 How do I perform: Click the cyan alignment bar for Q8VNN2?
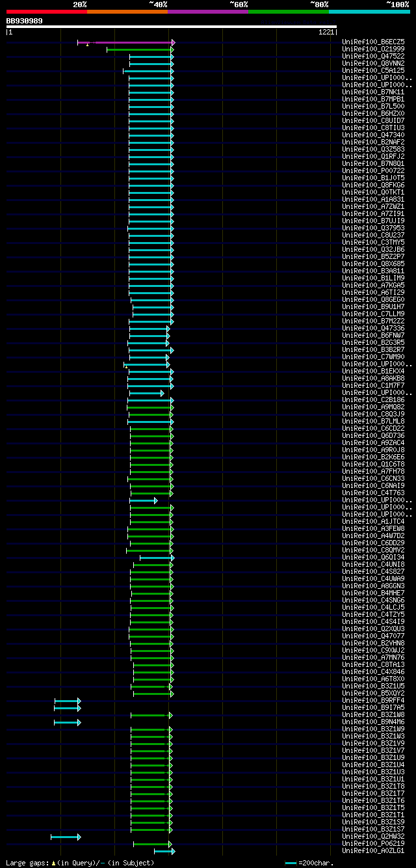[x=150, y=64]
